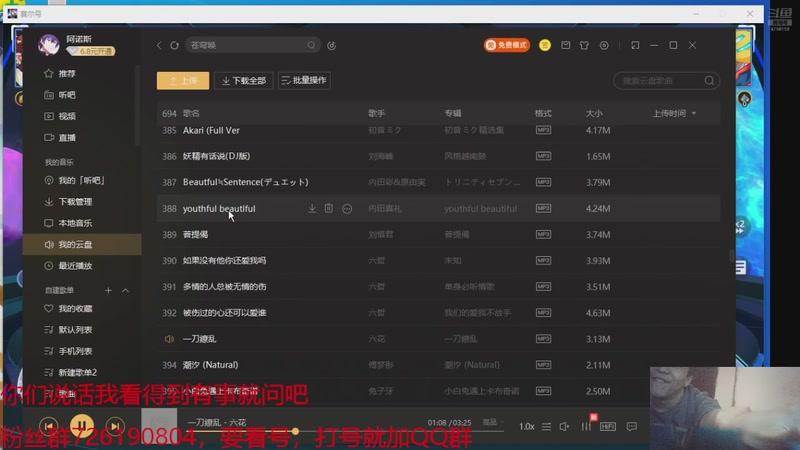Open the play queue list icon

pyautogui.click(x=546, y=427)
